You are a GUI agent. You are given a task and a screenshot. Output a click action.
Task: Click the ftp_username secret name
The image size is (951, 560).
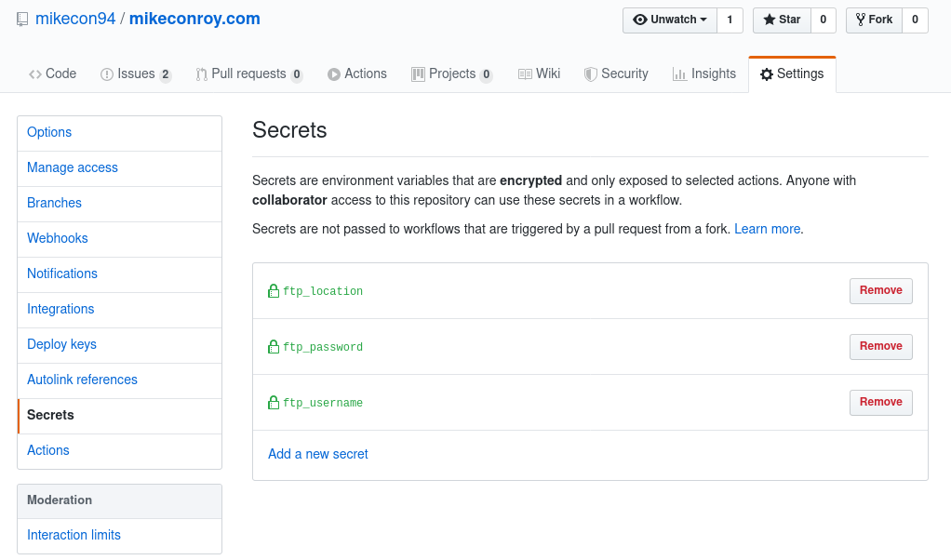tap(323, 403)
